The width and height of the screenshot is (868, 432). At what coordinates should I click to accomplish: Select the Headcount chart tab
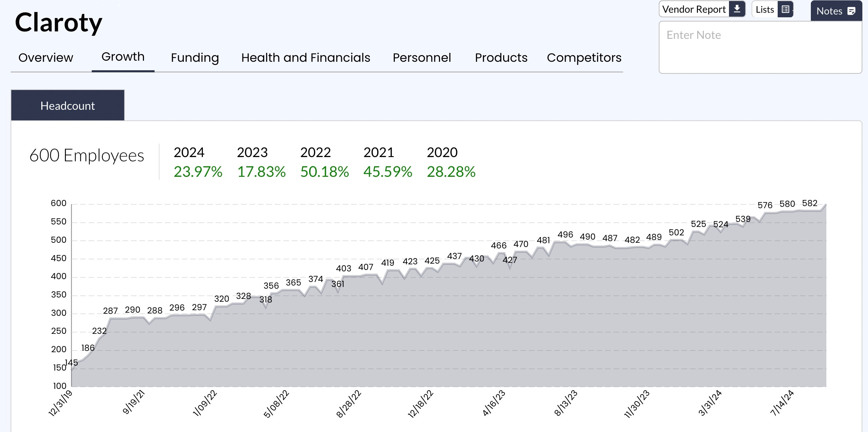click(68, 106)
